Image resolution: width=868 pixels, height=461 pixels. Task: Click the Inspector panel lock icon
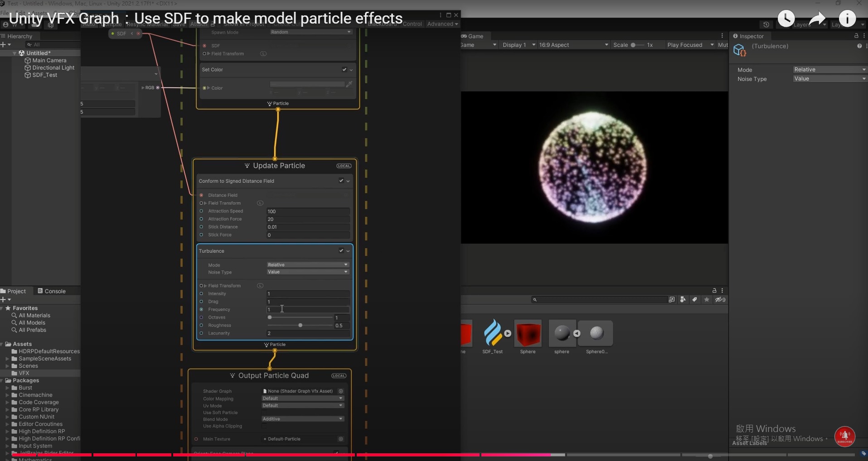coord(856,36)
